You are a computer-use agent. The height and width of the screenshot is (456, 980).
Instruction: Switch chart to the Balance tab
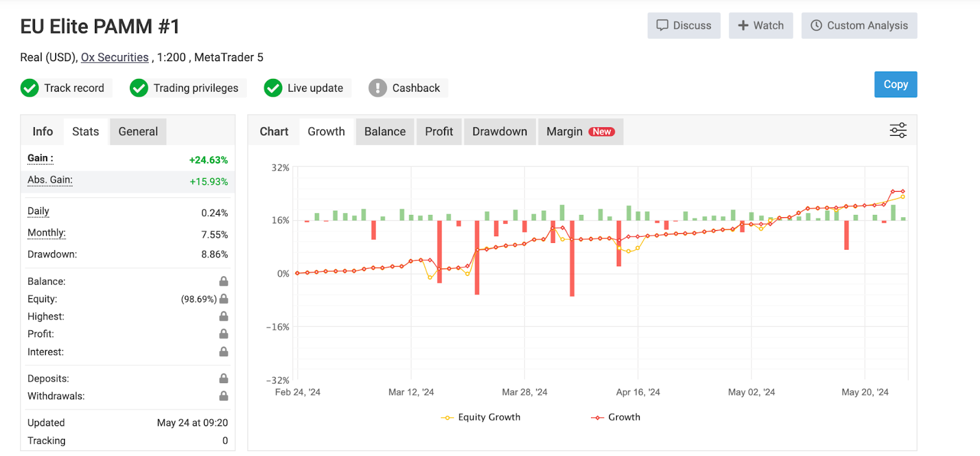(385, 132)
